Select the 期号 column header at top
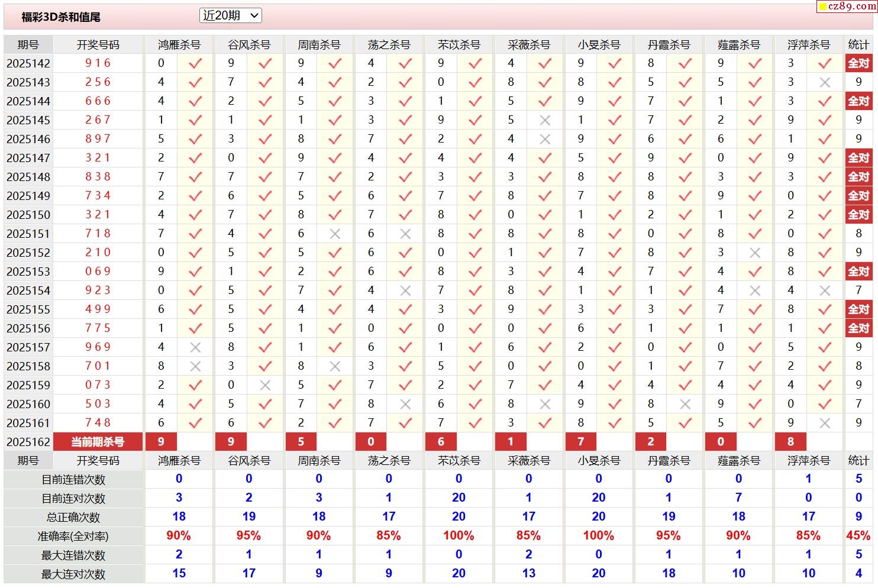 pos(28,44)
